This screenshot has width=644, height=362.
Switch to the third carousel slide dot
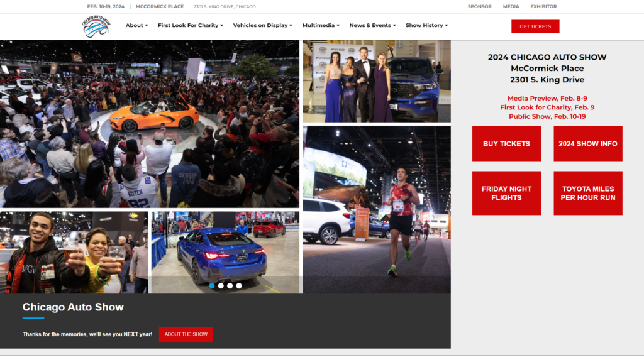230,286
